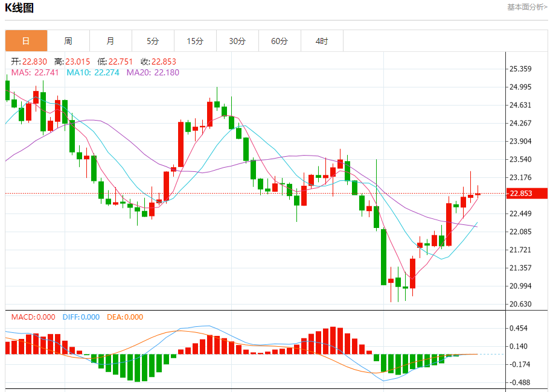This screenshot has height=392, width=553.
Task: Click the MA5 indicator label
Action: click(x=35, y=72)
